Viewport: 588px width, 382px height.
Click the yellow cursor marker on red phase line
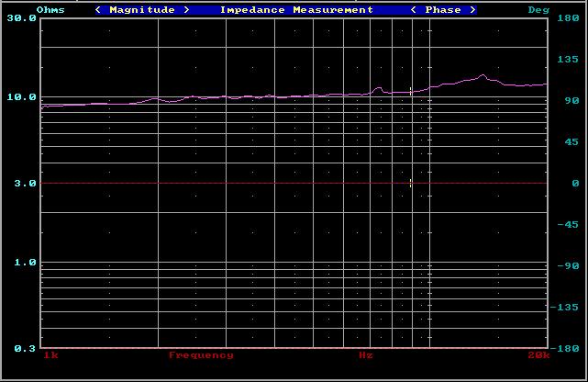click(x=411, y=183)
